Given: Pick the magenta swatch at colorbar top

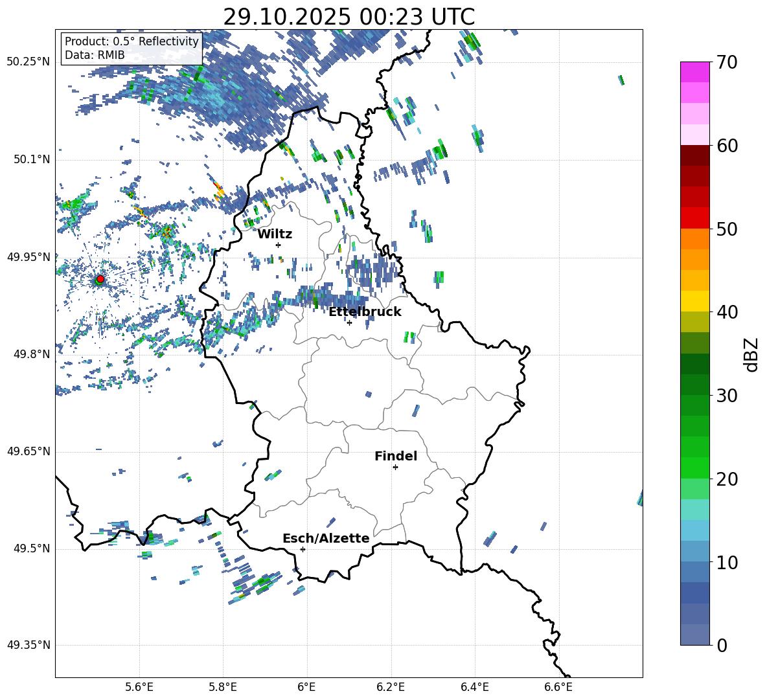Looking at the screenshot, I should click(695, 72).
